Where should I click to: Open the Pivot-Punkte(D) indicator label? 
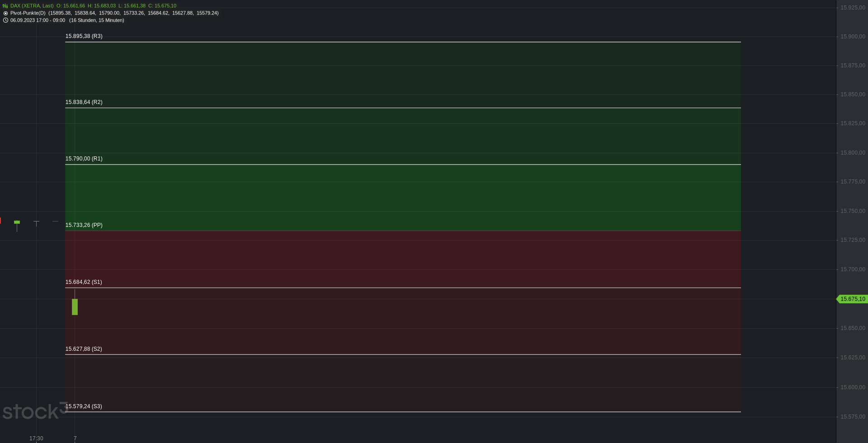click(x=28, y=13)
